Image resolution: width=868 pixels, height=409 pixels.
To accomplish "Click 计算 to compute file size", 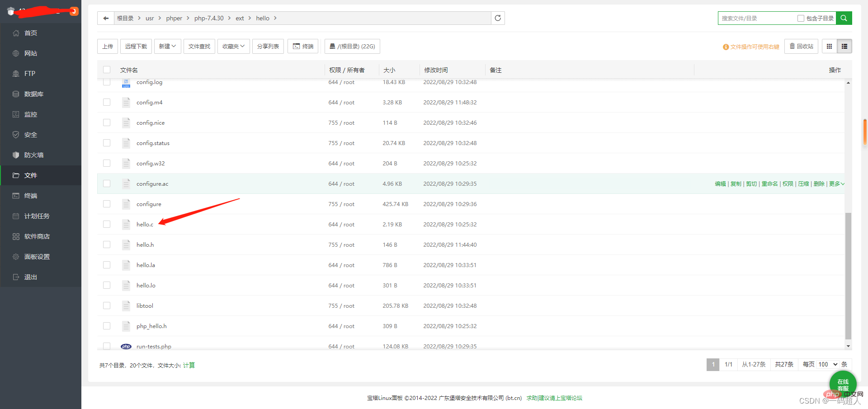I will 189,365.
